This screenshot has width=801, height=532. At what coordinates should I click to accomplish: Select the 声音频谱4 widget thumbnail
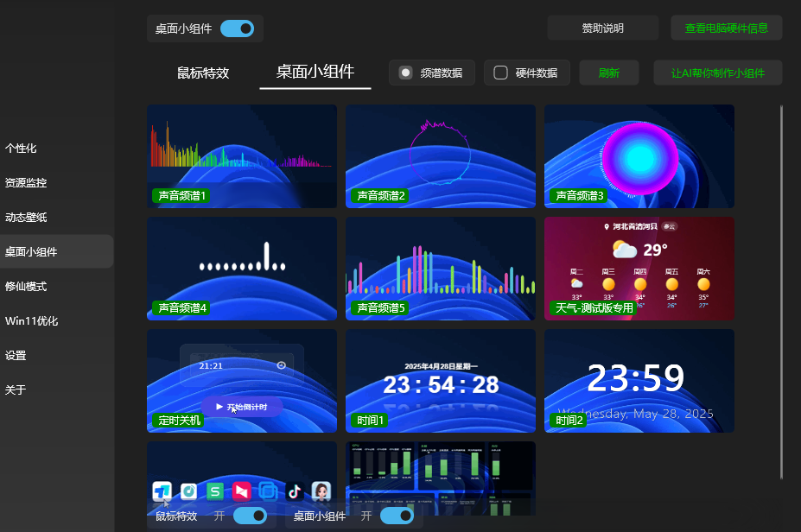pos(242,269)
